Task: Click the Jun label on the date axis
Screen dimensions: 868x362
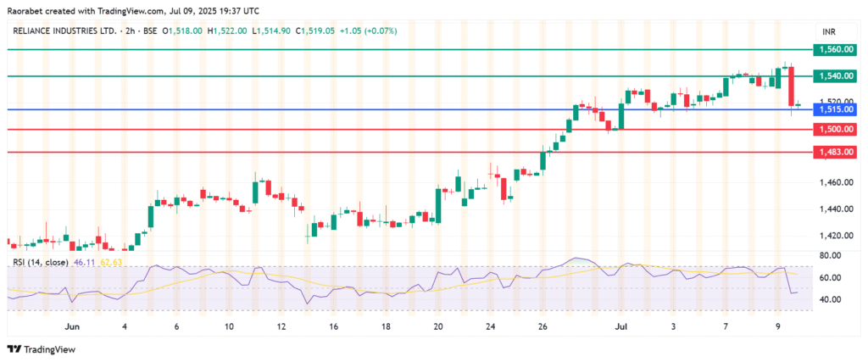Action: [x=72, y=326]
